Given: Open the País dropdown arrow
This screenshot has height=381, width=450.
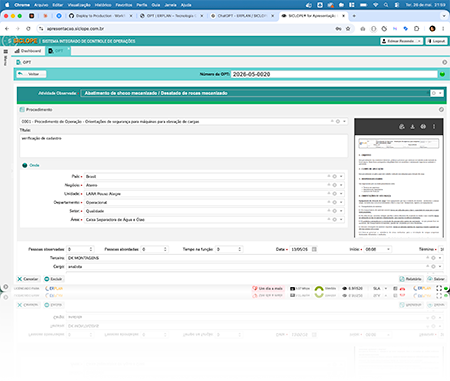Looking at the screenshot, I should pyautogui.click(x=341, y=176).
